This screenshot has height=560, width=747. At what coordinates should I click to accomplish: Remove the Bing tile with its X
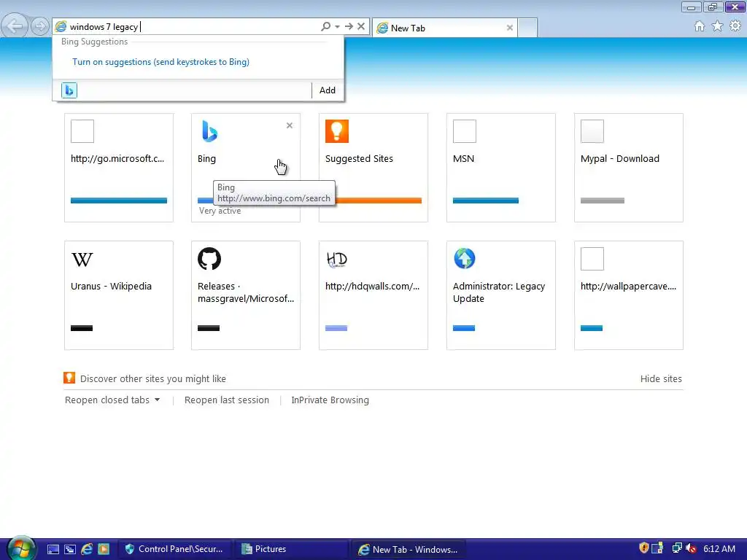[x=289, y=125]
